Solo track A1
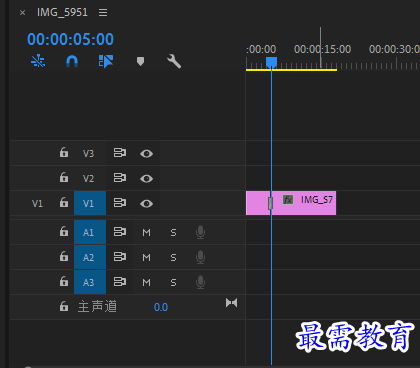 pos(173,232)
